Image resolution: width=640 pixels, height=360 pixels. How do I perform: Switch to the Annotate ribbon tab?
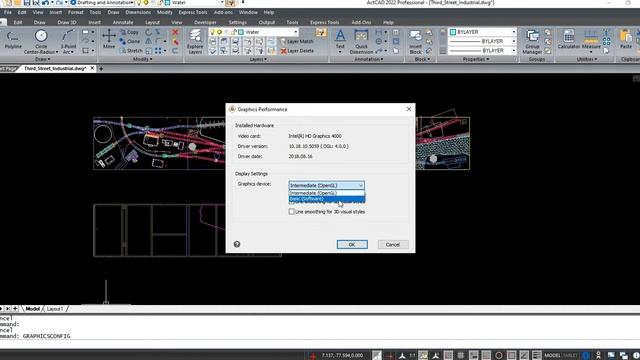pos(122,22)
